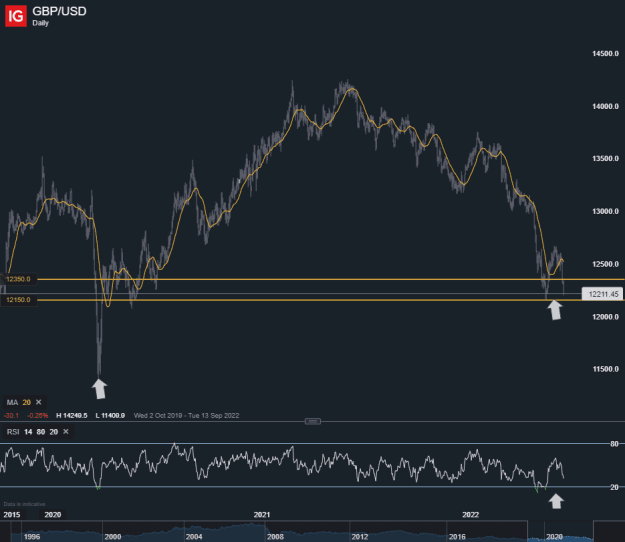Click the IG logo icon

coord(16,16)
